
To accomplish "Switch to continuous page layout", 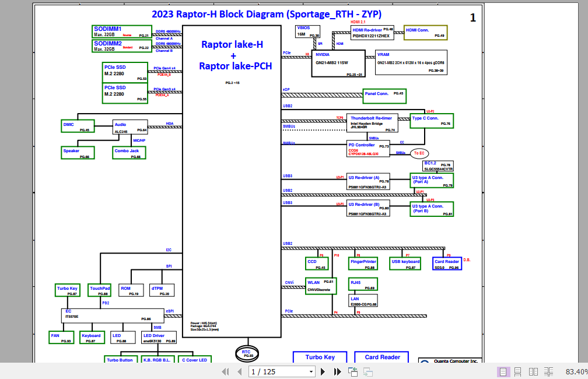I will tap(518, 371).
